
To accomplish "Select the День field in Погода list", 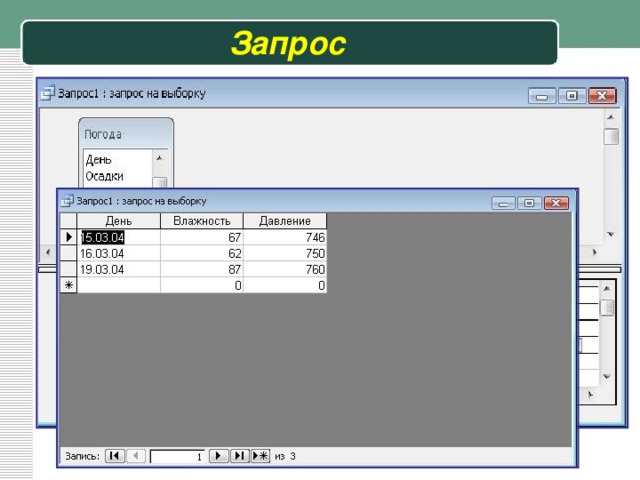I will click(99, 160).
